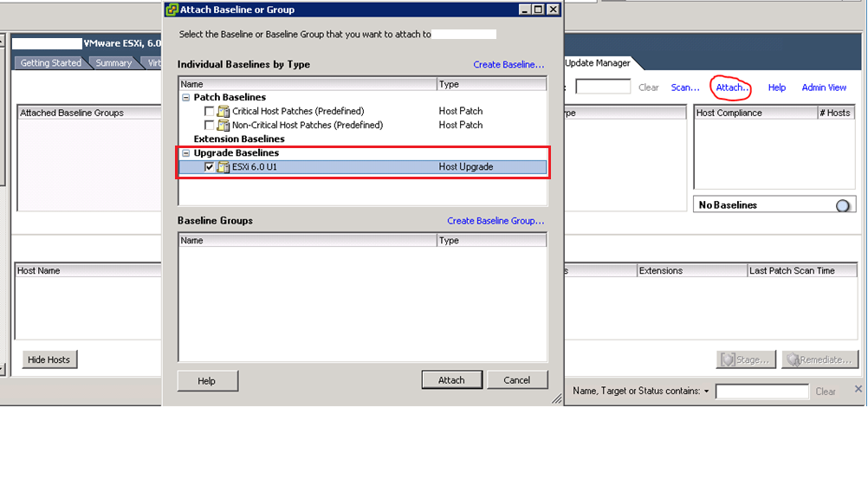The width and height of the screenshot is (868, 479).
Task: Select the Non-Critical Host Patches (Predefined) row text
Action: [x=308, y=125]
